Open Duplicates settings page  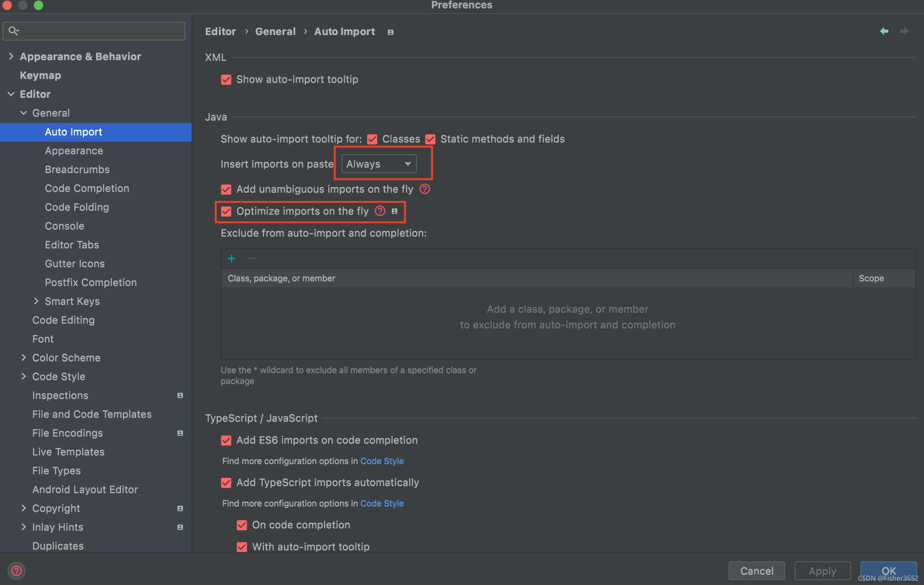[x=58, y=546]
